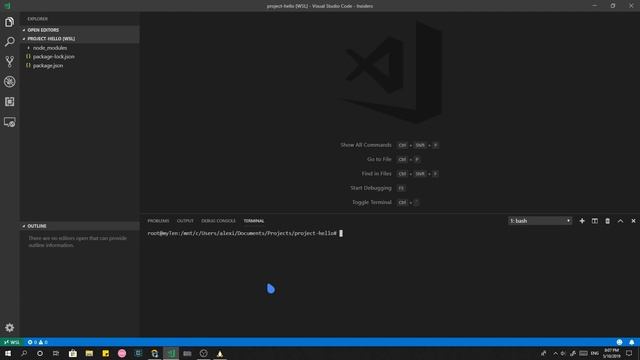Collapse the OUTLINE section
640x360 pixels.
pos(80,226)
